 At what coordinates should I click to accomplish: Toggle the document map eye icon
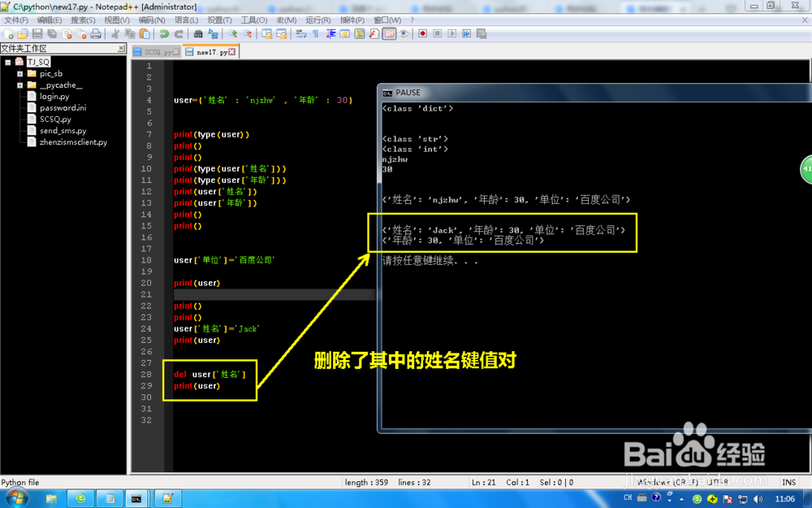click(403, 34)
